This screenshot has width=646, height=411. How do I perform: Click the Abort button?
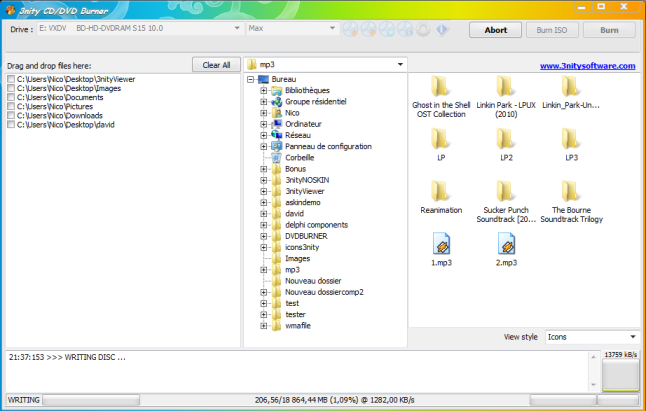pos(495,30)
